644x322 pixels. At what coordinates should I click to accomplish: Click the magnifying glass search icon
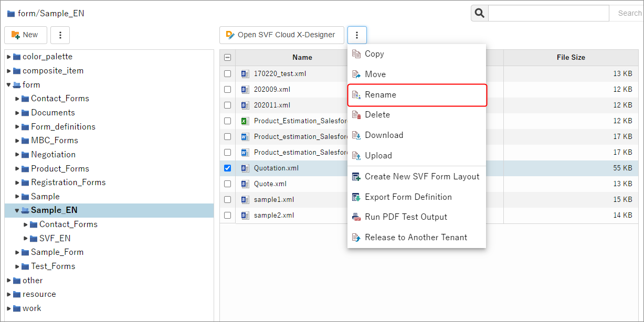(x=479, y=13)
